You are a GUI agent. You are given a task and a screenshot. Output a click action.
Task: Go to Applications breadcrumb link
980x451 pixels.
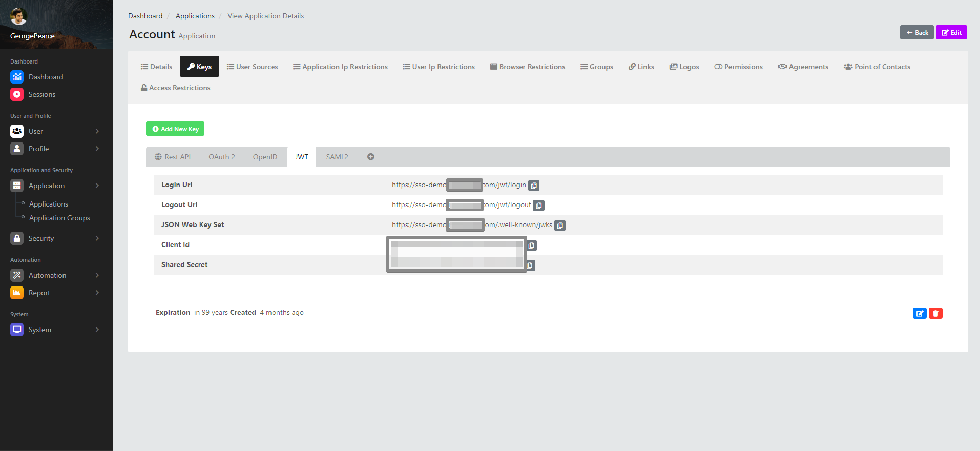[195, 16]
